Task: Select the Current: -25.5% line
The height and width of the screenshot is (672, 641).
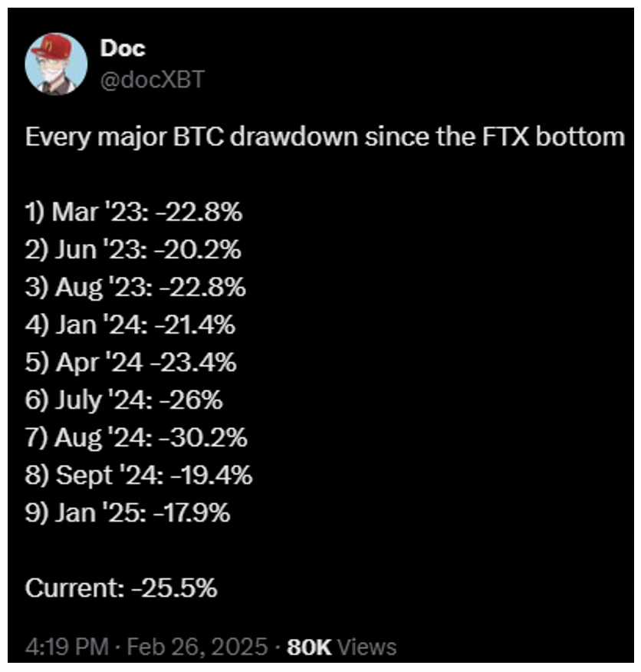Action: pyautogui.click(x=121, y=588)
